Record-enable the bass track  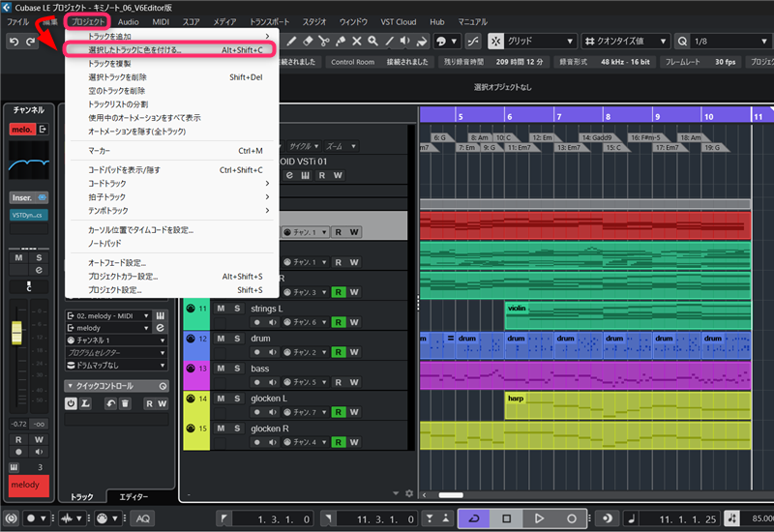[x=256, y=382]
